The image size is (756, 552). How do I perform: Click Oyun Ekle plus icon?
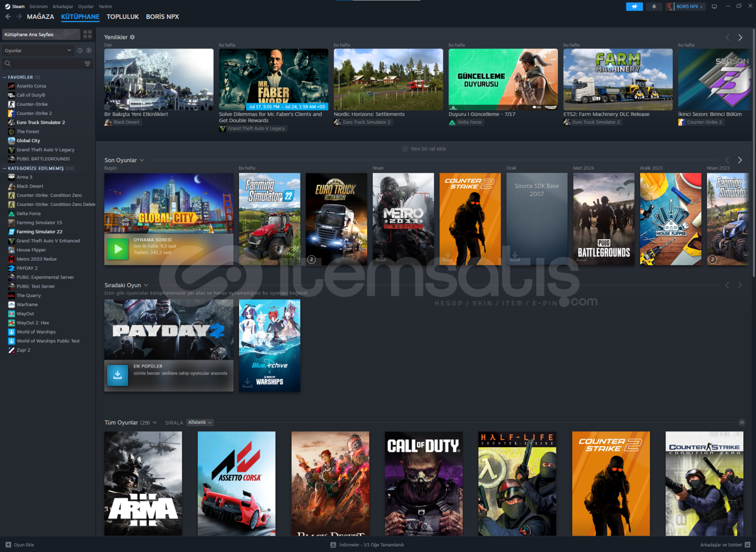8,545
